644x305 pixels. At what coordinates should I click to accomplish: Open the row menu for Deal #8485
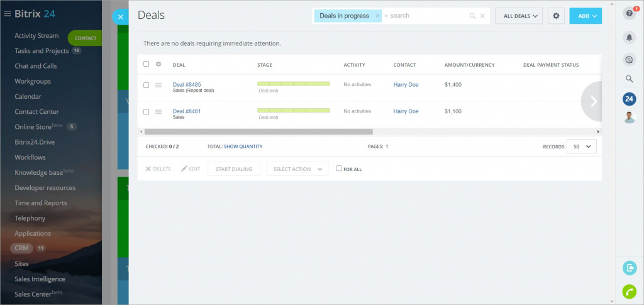pos(158,85)
